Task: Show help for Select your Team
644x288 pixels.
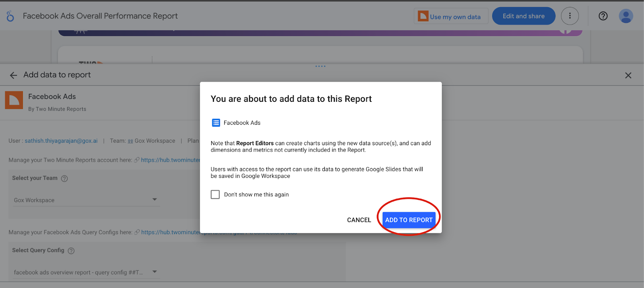Action: (64, 179)
